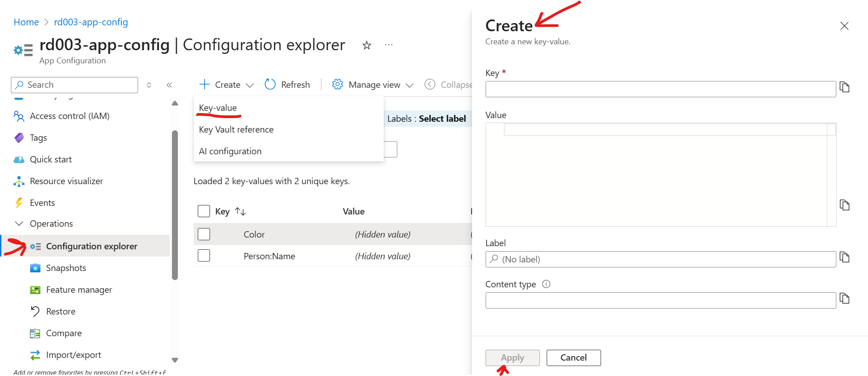Image resolution: width=868 pixels, height=376 pixels.
Task: Check the Color row checkbox
Action: [204, 234]
